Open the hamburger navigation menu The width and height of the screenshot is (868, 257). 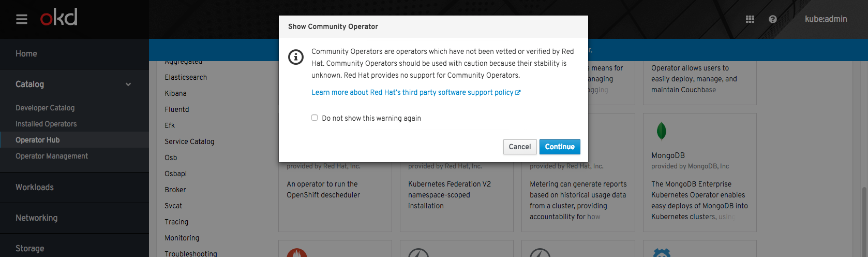tap(22, 19)
